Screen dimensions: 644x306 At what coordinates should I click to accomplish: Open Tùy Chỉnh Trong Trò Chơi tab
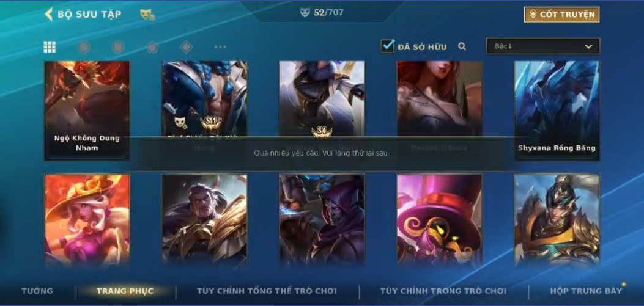tap(443, 291)
